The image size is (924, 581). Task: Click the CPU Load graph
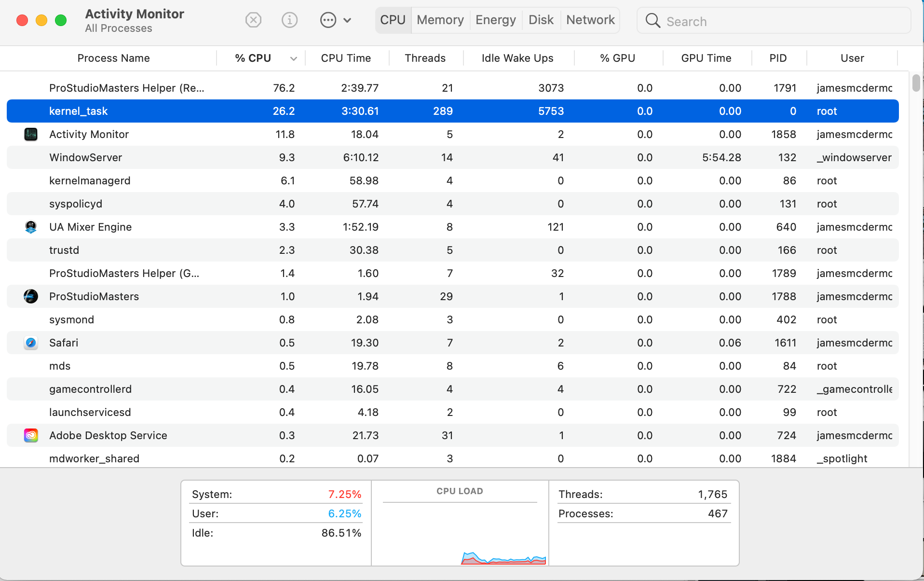point(460,531)
